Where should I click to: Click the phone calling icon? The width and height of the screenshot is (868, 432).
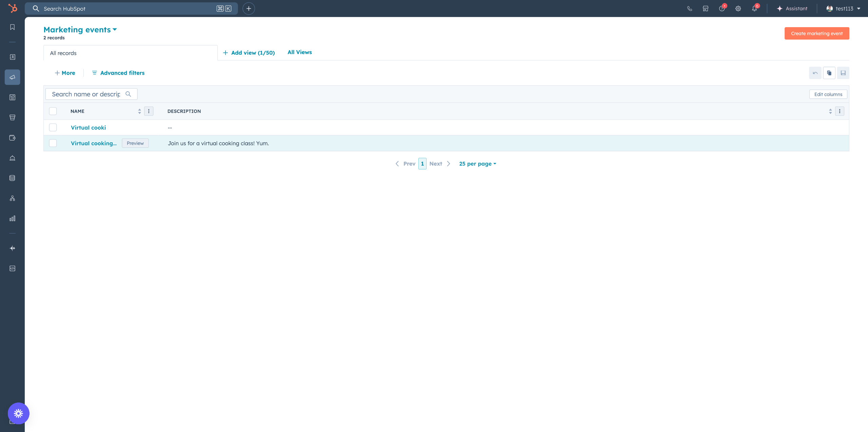click(x=689, y=9)
